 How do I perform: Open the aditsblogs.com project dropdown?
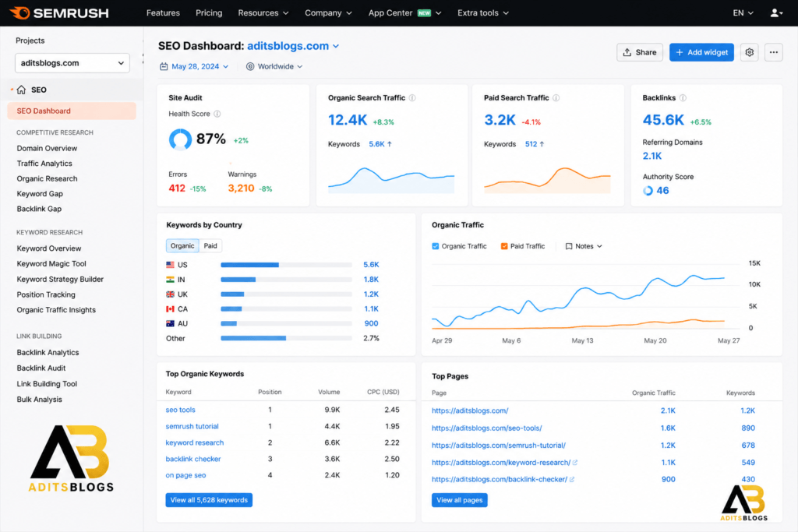tap(72, 63)
